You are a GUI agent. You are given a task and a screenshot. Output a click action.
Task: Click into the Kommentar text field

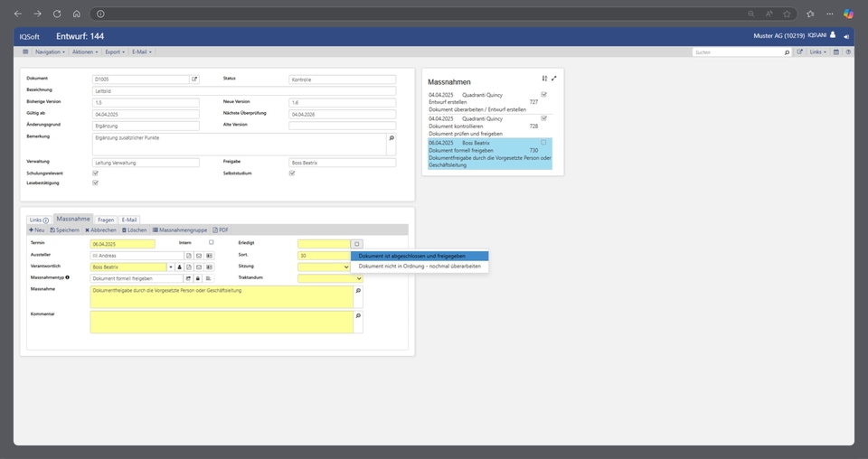pos(221,322)
